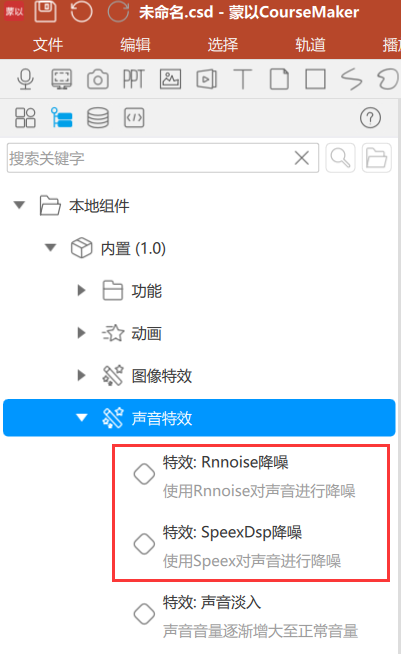Screen dimensions: 401x654
Task: Click the insert video icon
Action: point(207,79)
